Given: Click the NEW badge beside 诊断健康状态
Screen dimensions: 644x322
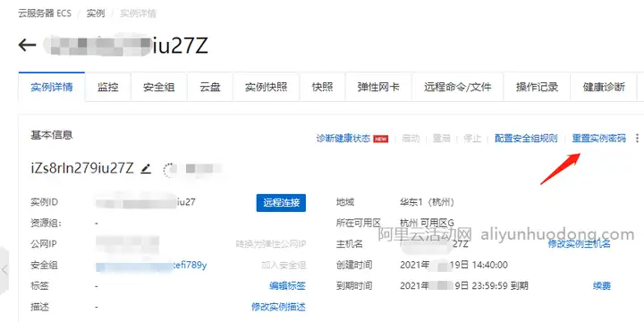Looking at the screenshot, I should click(x=381, y=140).
